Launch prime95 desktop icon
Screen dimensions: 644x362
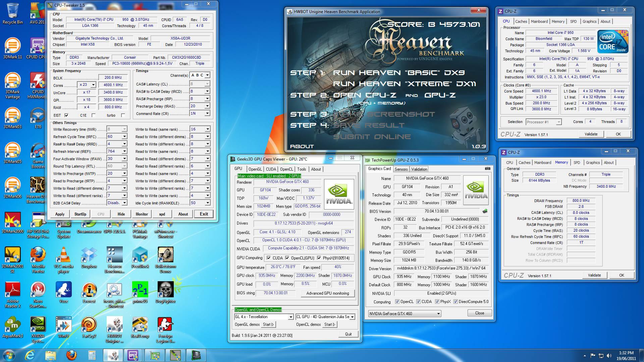140,292
